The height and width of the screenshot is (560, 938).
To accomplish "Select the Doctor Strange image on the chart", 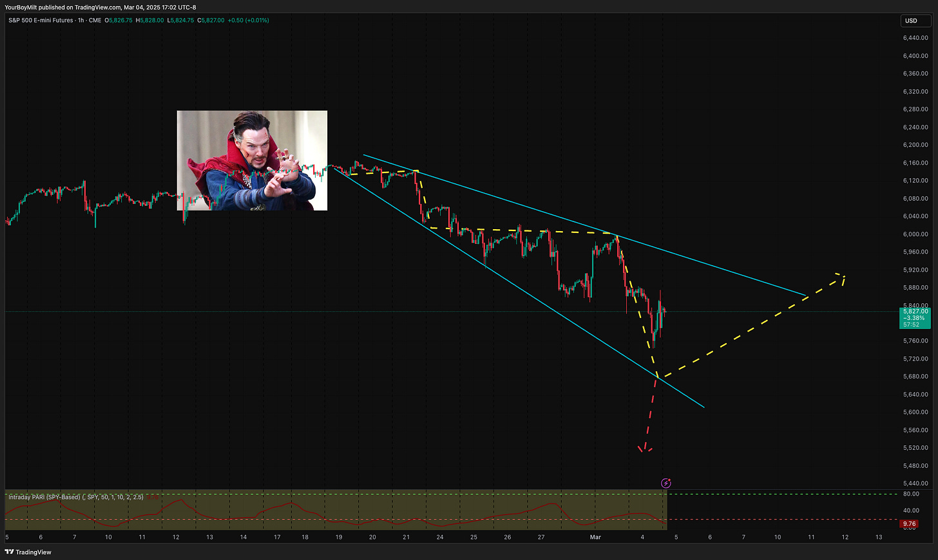I will pyautogui.click(x=252, y=160).
